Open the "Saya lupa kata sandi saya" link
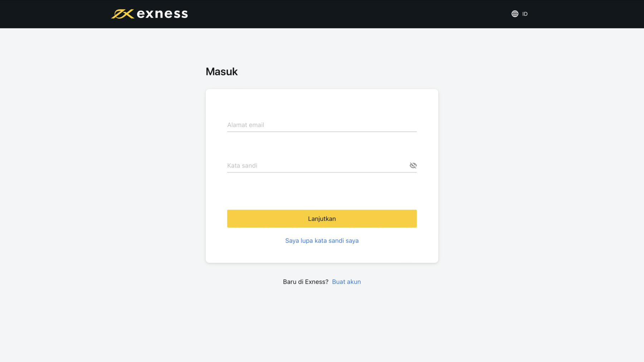644x362 pixels. pyautogui.click(x=322, y=241)
